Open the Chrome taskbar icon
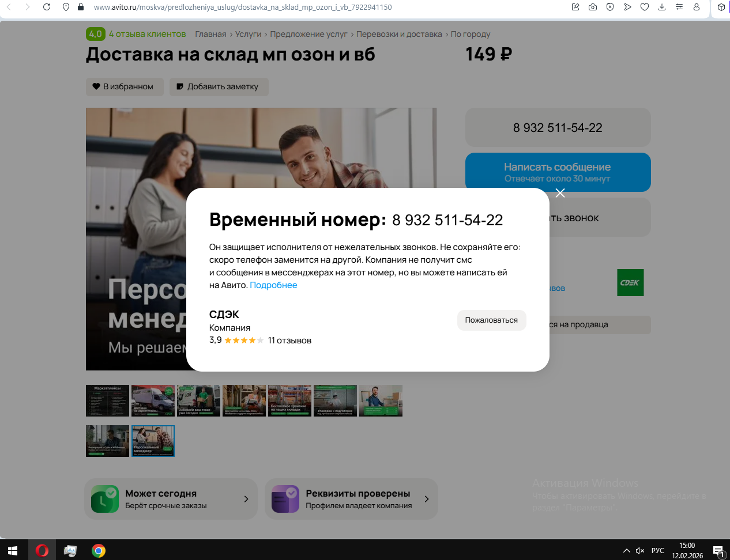The height and width of the screenshot is (560, 730). tap(99, 550)
